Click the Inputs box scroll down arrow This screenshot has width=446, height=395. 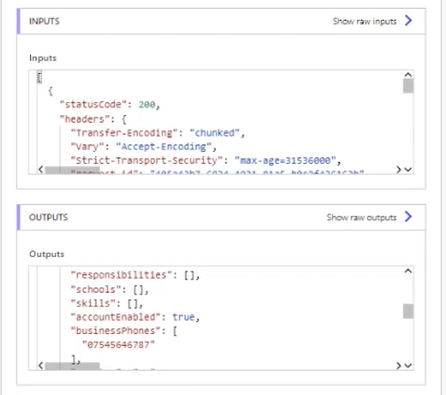[408, 170]
